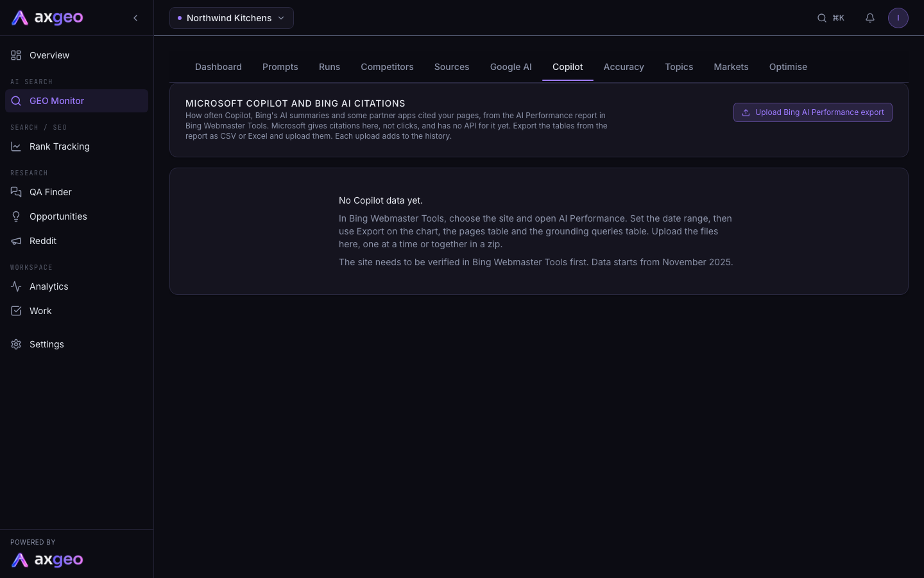
Task: Switch to the Optimise tab
Action: tap(788, 67)
